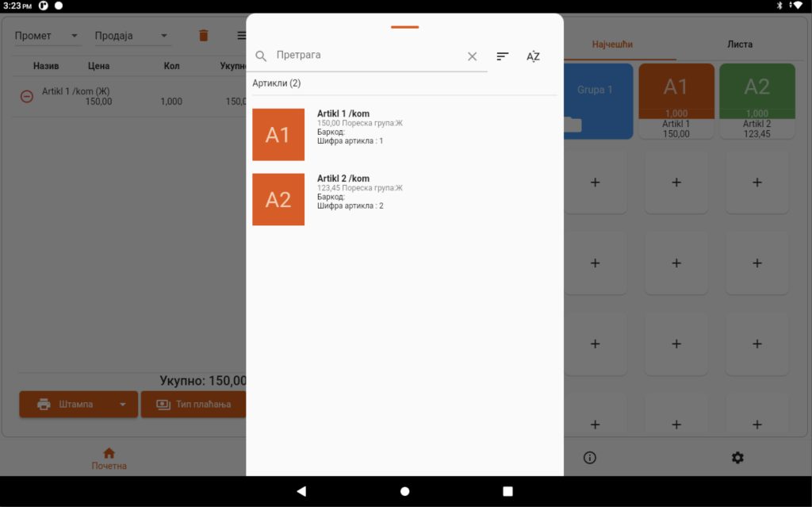The height and width of the screenshot is (507, 812).
Task: Select the Artikl 1 /kom list entry
Action: (x=404, y=134)
